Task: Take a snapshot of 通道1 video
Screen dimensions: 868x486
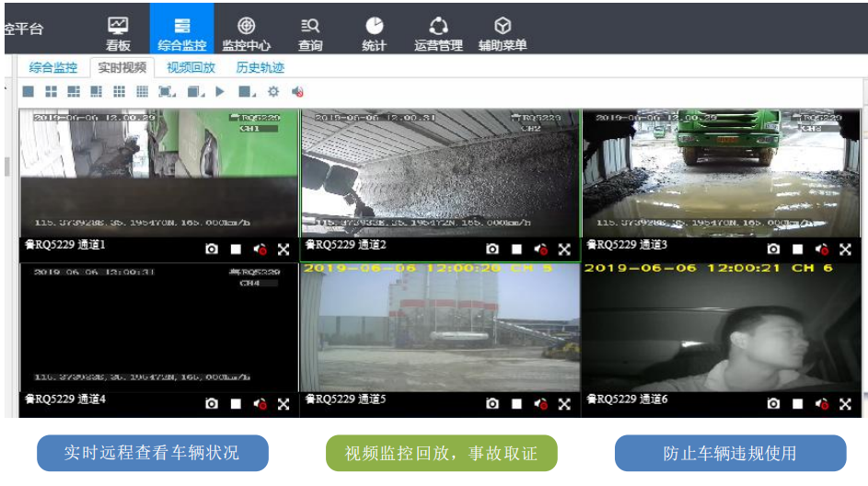Action: tap(212, 249)
